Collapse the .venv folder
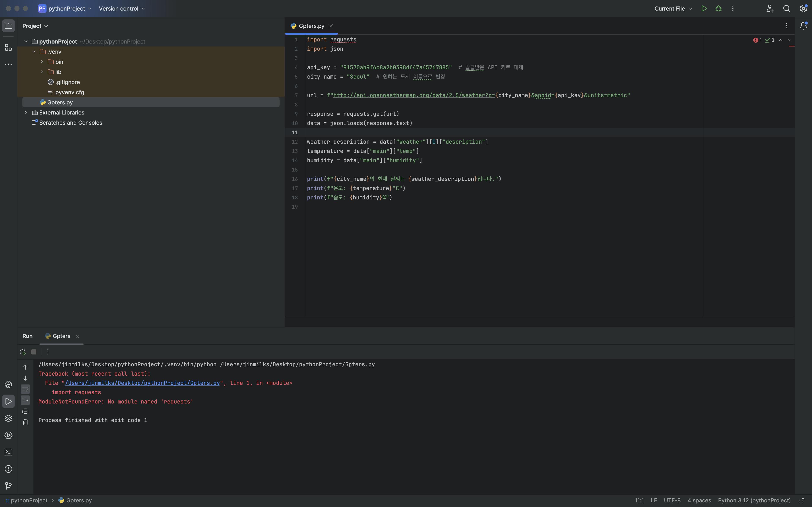 34,52
